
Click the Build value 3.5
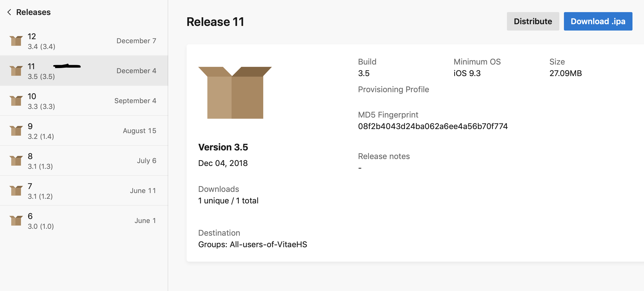pos(364,73)
